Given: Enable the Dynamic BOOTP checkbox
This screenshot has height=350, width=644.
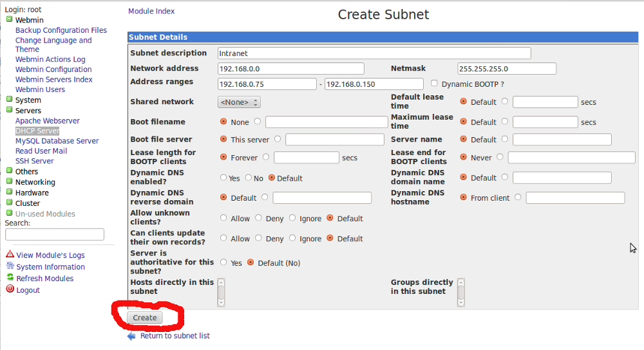Looking at the screenshot, I should pos(434,84).
